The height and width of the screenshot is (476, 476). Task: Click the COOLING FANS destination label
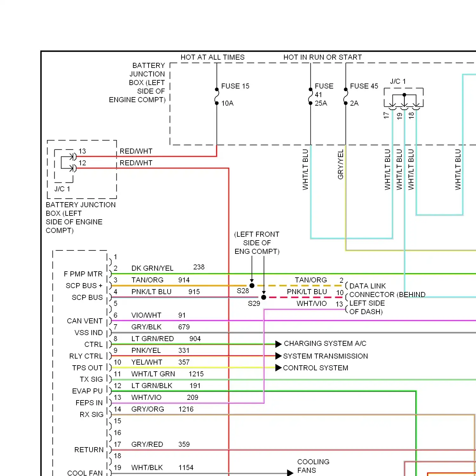tap(313, 466)
